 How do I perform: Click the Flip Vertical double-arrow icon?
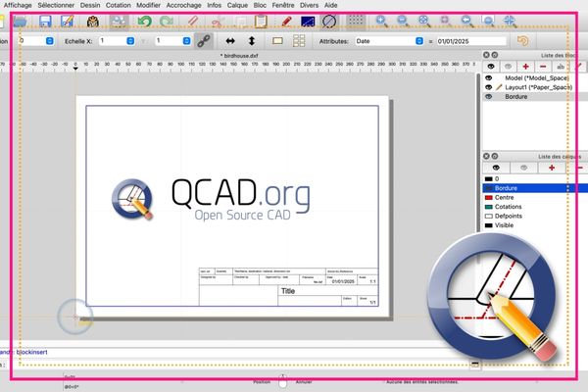252,41
